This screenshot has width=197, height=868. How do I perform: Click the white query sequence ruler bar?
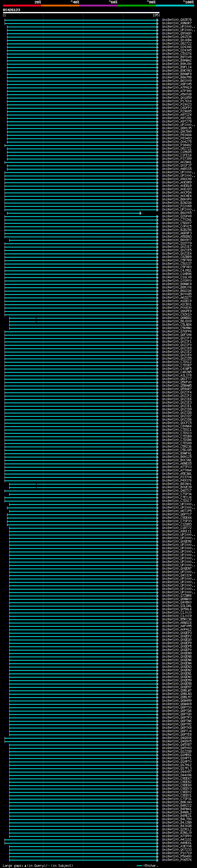point(81,12)
